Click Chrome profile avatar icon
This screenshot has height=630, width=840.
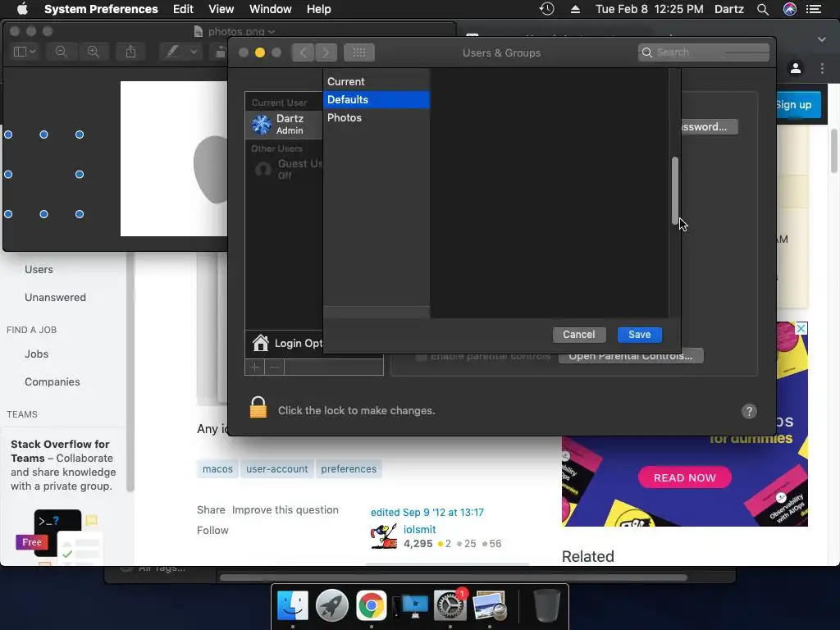796,68
